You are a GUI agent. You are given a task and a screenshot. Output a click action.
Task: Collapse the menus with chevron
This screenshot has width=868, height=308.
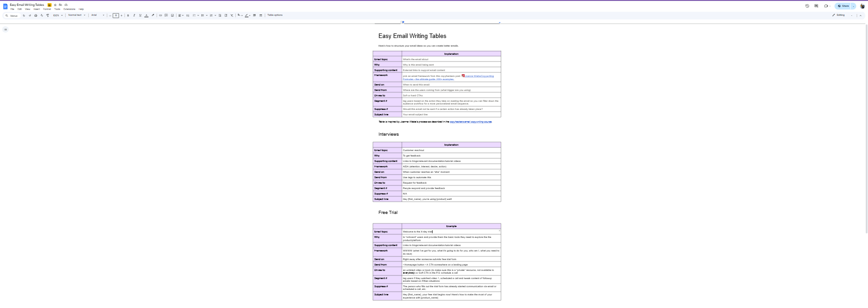(860, 15)
